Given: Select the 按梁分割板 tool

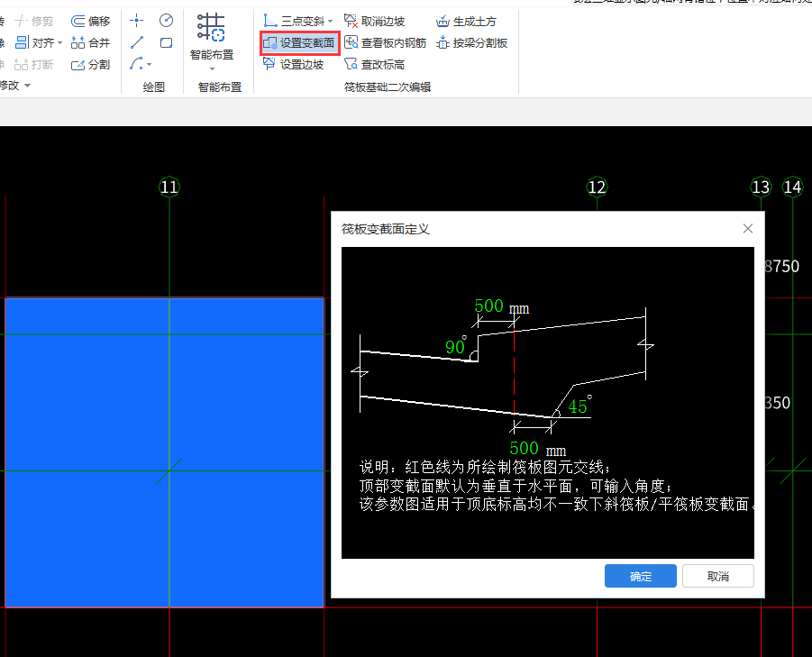Looking at the screenshot, I should click(x=471, y=43).
